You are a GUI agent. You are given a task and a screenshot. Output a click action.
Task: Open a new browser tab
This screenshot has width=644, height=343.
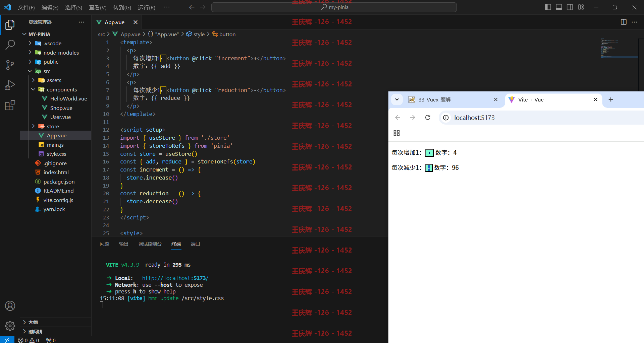[x=611, y=99]
